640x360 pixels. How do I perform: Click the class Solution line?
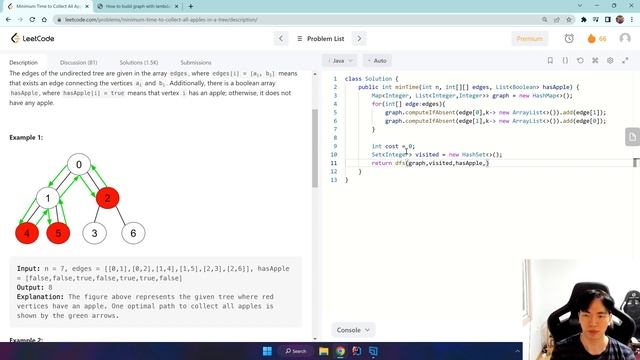pyautogui.click(x=371, y=79)
